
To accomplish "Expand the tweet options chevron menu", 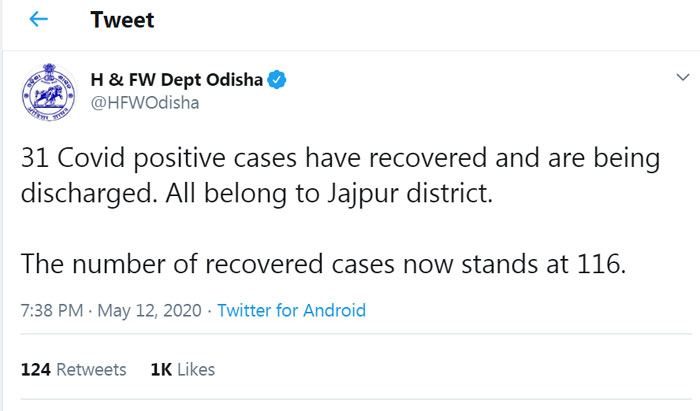I will point(683,77).
